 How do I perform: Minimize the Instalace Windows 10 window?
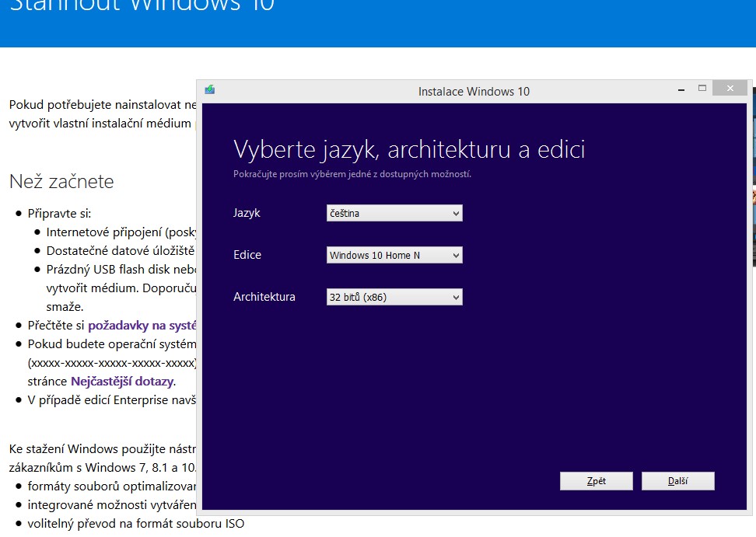point(679,89)
